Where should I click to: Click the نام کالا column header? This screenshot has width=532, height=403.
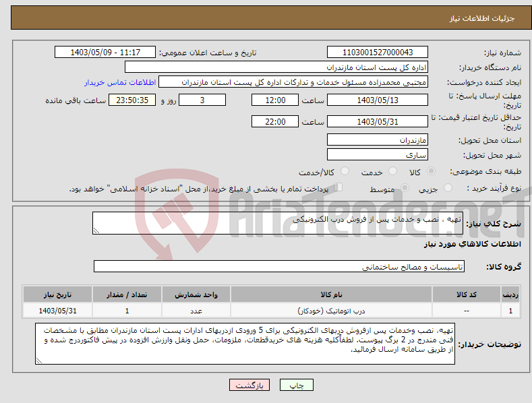(331, 294)
